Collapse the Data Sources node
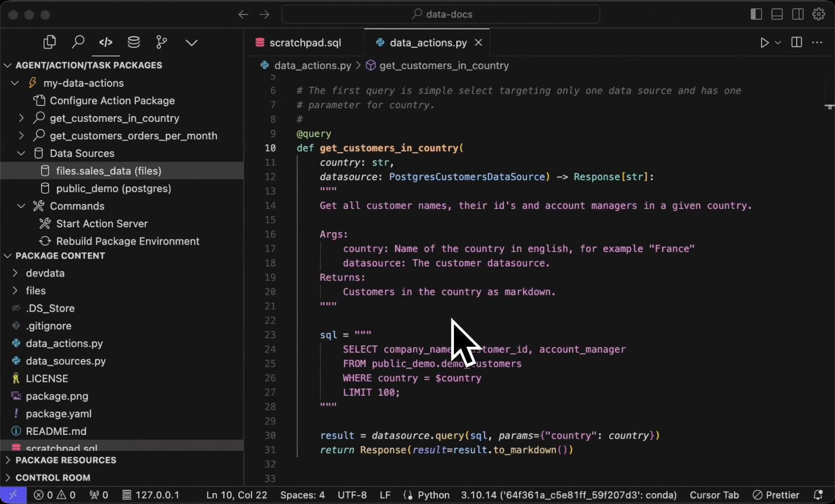Screen dimensions: 835x504 [x=21, y=153]
